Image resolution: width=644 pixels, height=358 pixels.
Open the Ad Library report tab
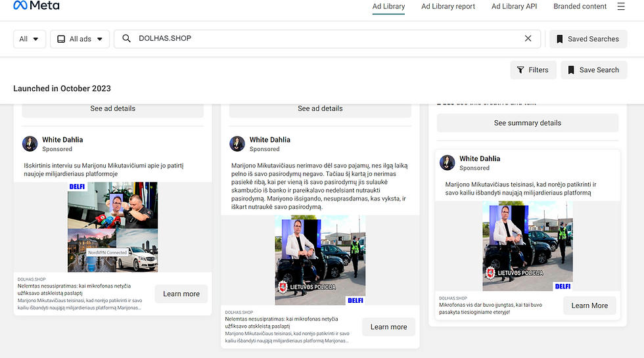pos(448,7)
